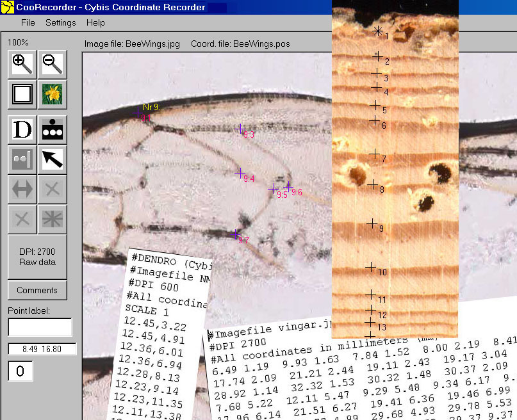Click ring marker 8 on the wood sample
The height and width of the screenshot is (420, 517).
373,184
